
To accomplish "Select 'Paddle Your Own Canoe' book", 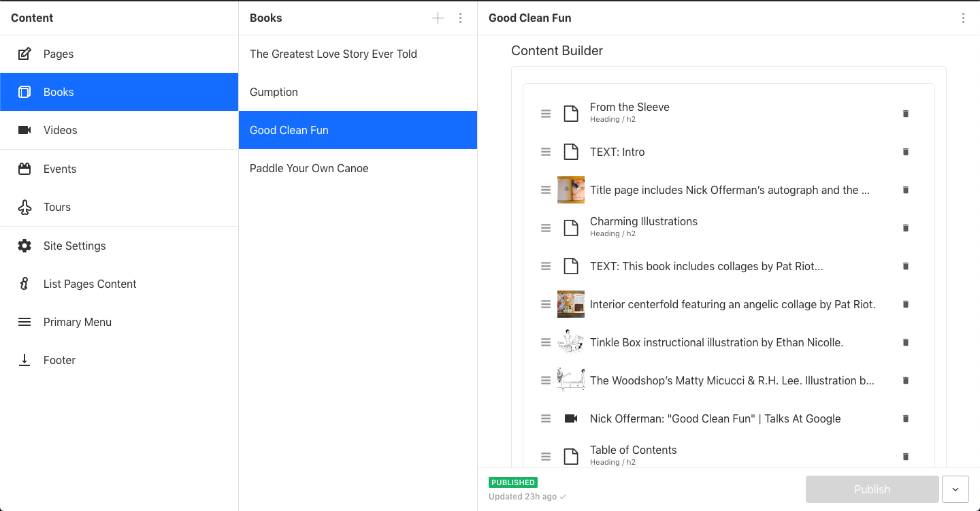I will (x=309, y=168).
